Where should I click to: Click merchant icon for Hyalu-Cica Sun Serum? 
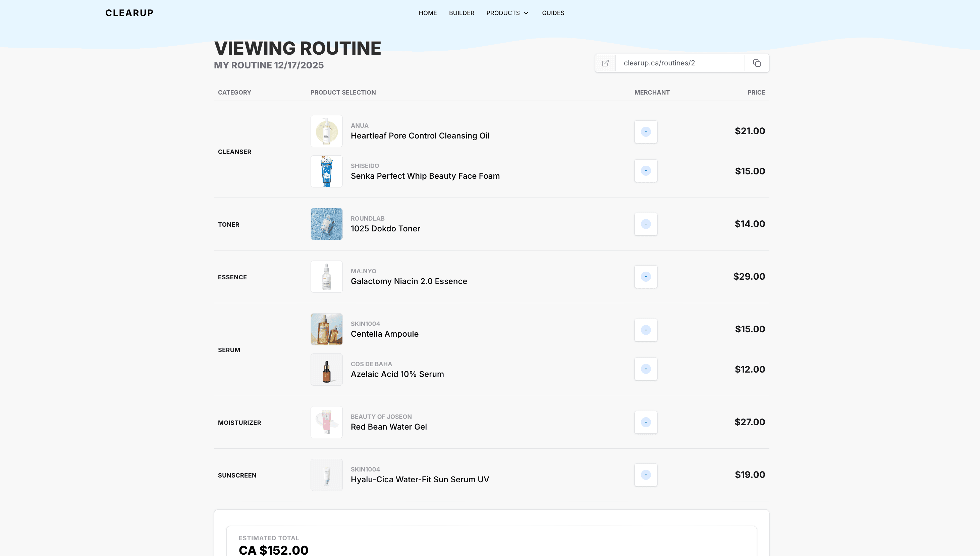tap(645, 475)
